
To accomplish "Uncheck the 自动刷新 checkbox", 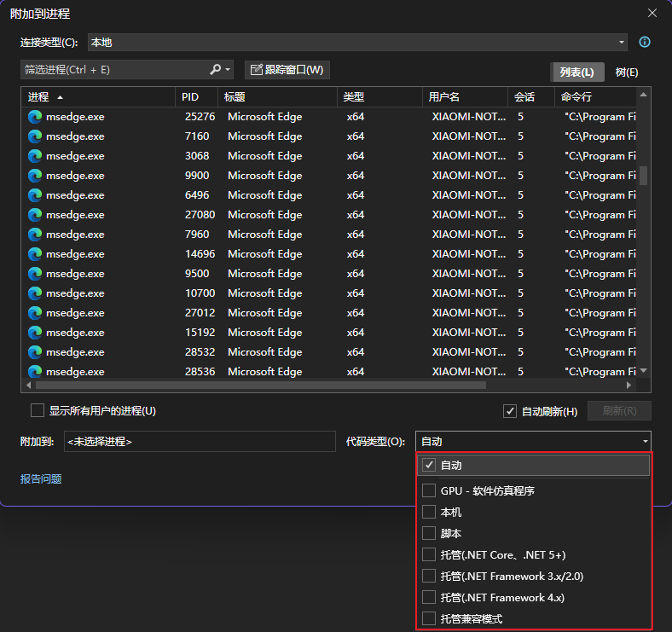I will point(510,411).
